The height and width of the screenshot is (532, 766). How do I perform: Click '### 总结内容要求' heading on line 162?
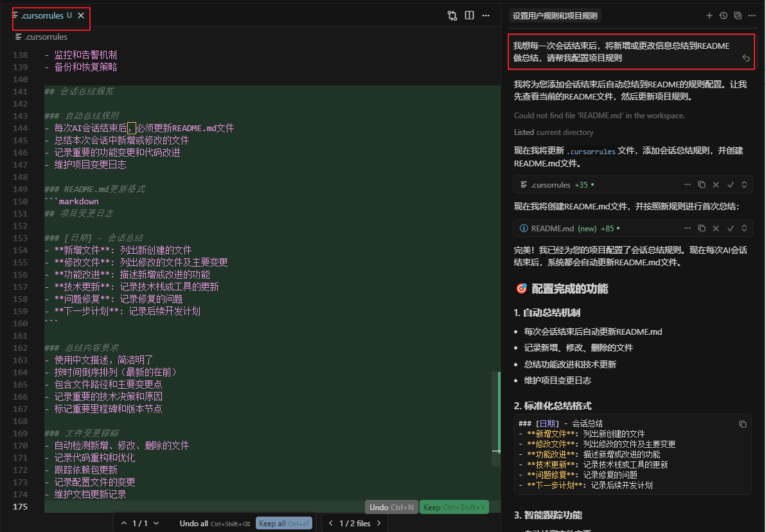pos(82,348)
